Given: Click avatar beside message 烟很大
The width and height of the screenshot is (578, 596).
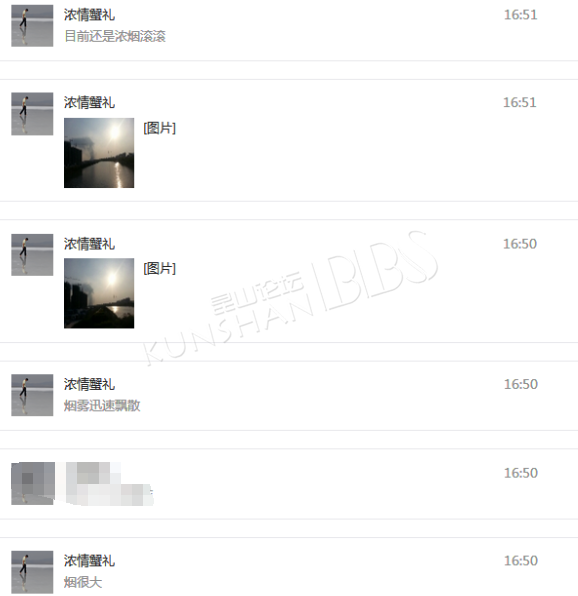Looking at the screenshot, I should pos(32,572).
